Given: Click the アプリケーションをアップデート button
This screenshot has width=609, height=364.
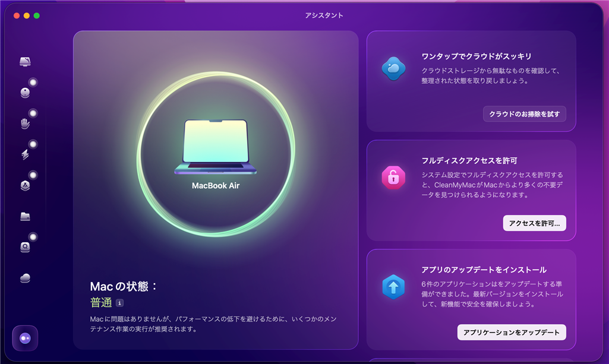Looking at the screenshot, I should (x=512, y=332).
